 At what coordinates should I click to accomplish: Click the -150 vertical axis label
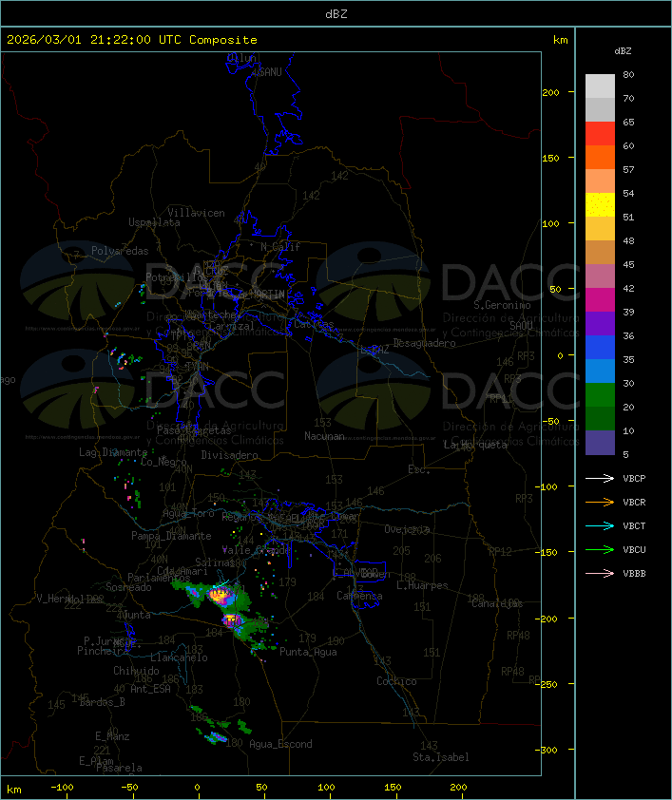(548, 553)
